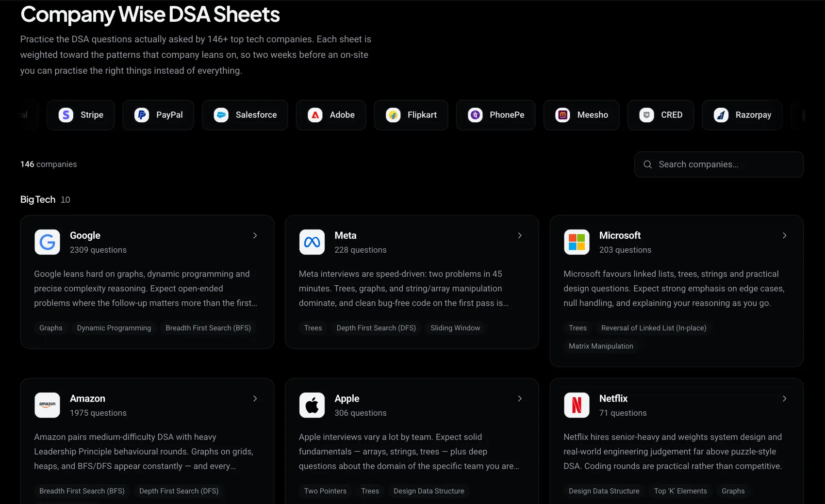825x504 pixels.
Task: Click the Stripe logo icon
Action: point(66,115)
